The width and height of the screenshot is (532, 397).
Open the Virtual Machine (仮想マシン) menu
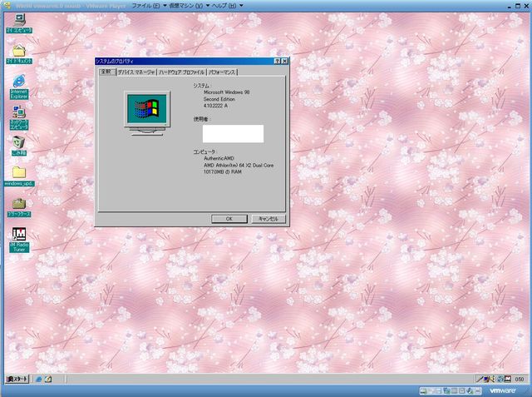click(189, 6)
